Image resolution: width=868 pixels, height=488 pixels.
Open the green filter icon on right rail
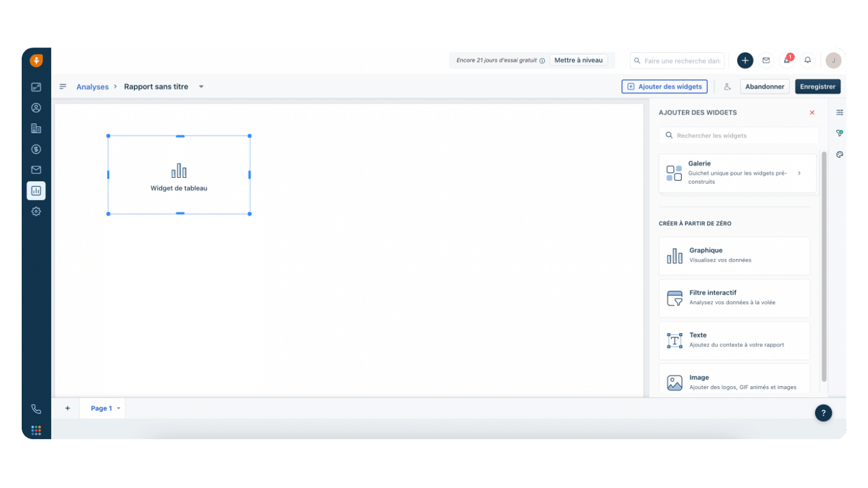840,133
